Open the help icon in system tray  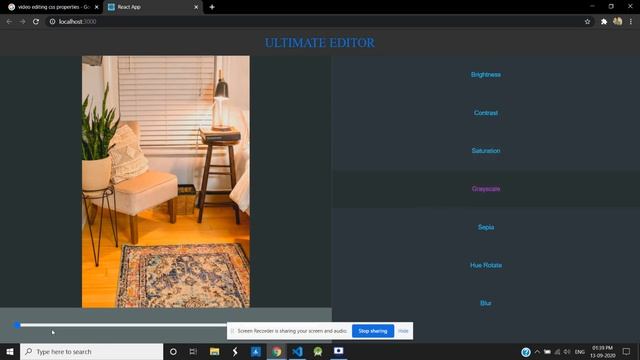[x=526, y=352]
